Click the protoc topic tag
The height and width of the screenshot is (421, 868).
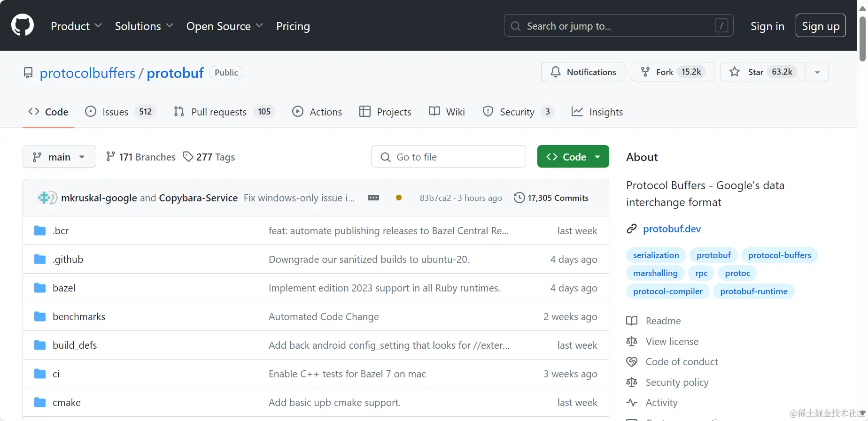click(x=737, y=273)
